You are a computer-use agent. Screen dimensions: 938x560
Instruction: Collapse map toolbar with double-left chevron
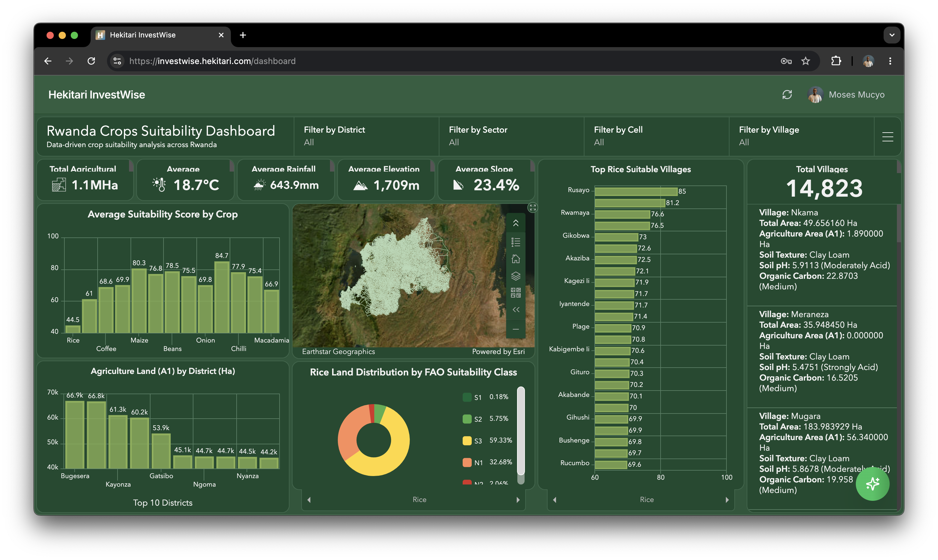516,310
